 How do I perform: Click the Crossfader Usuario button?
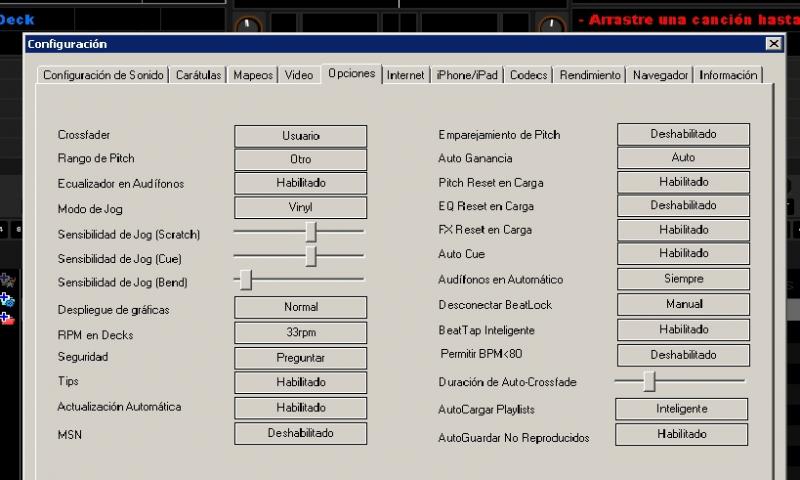(x=301, y=136)
